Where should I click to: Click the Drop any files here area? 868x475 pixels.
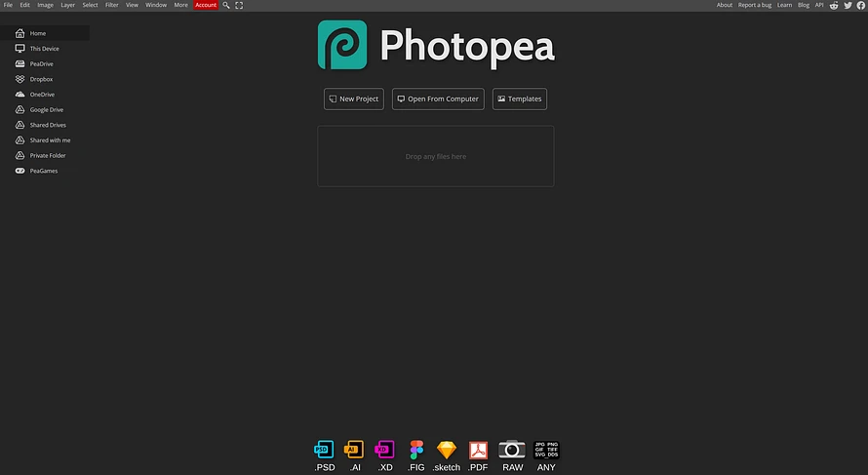click(x=436, y=156)
